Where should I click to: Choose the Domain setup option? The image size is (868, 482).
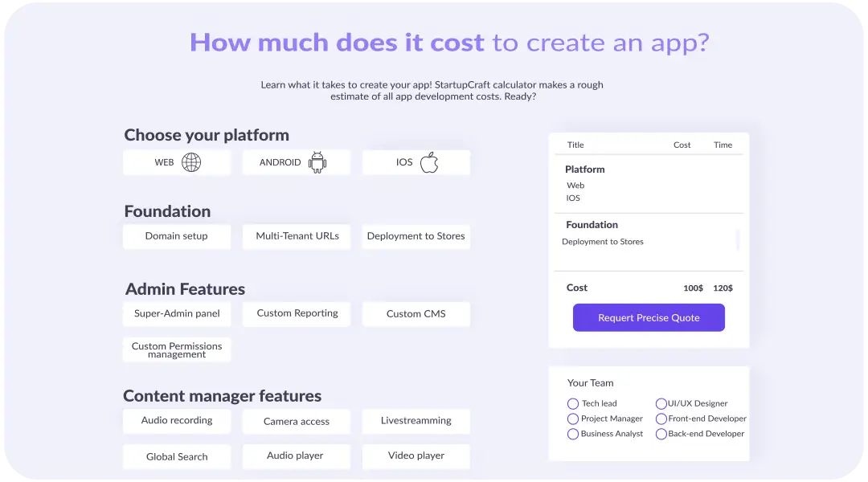point(177,236)
